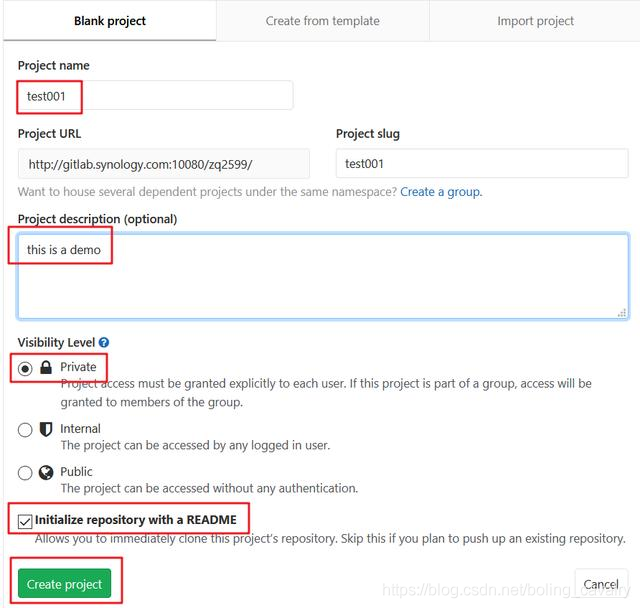
Task: Open the Create from template tab
Action: pos(323,21)
